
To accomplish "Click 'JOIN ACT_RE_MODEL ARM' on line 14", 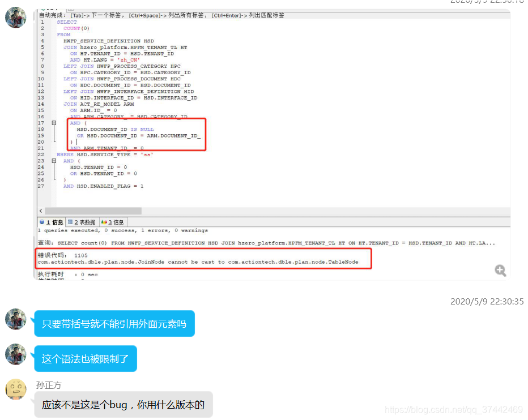I will (99, 104).
